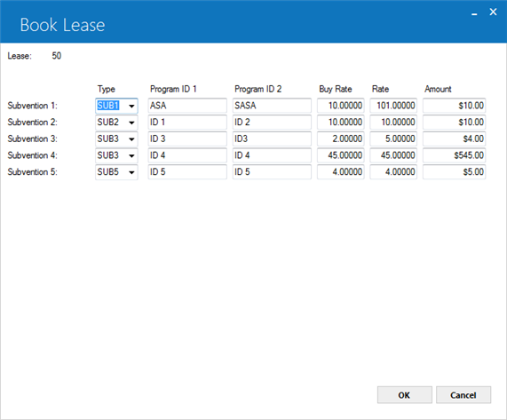Select Subvention 4 Amount field $545.00
Screen dimensions: 507x420
(455, 155)
